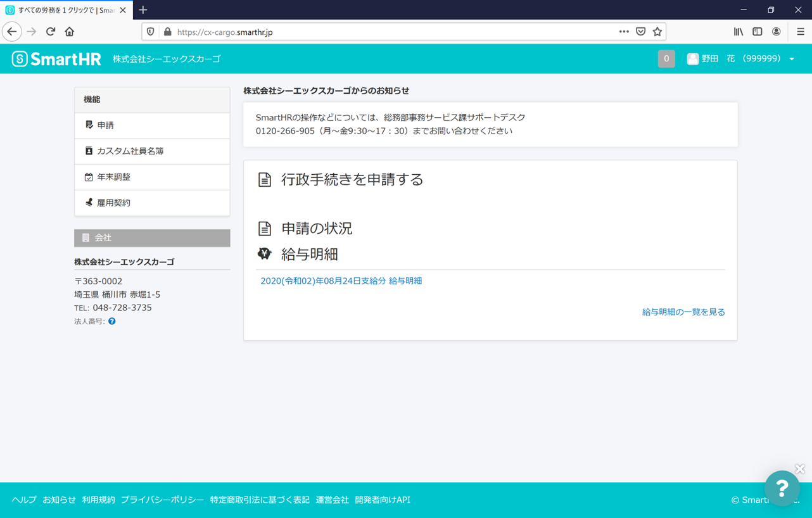Click the bookmark star in the address bar
812x518 pixels.
point(657,31)
